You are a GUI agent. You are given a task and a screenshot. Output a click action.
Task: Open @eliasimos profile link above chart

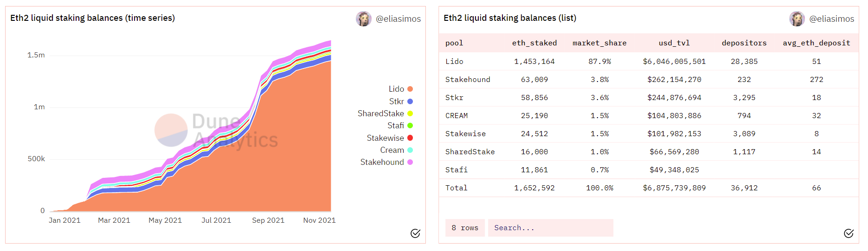point(398,19)
